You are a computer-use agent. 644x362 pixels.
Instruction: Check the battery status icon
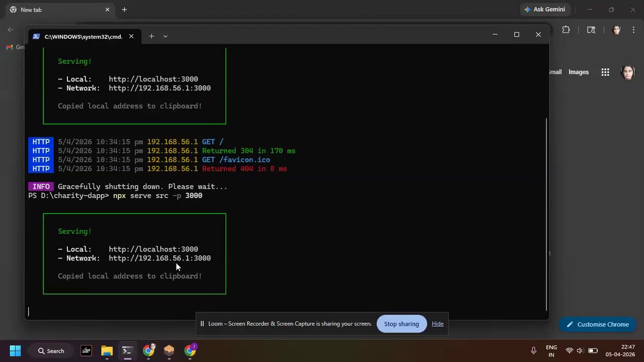pyautogui.click(x=593, y=350)
